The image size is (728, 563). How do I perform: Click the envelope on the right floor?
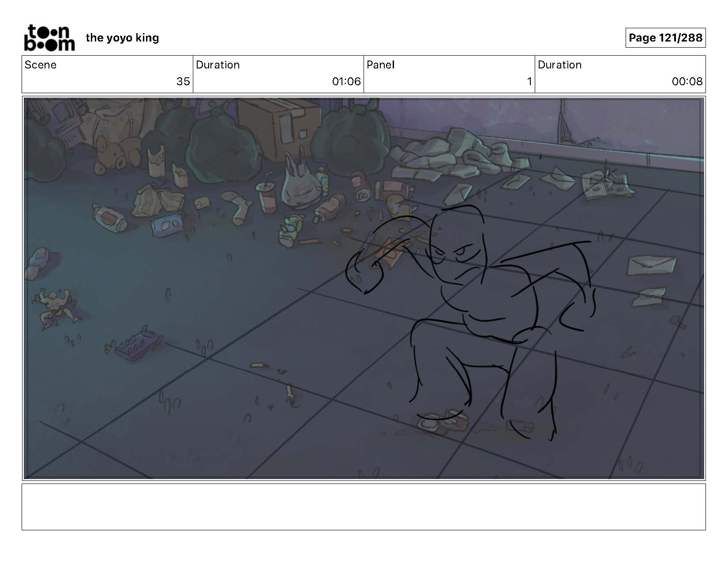651,264
